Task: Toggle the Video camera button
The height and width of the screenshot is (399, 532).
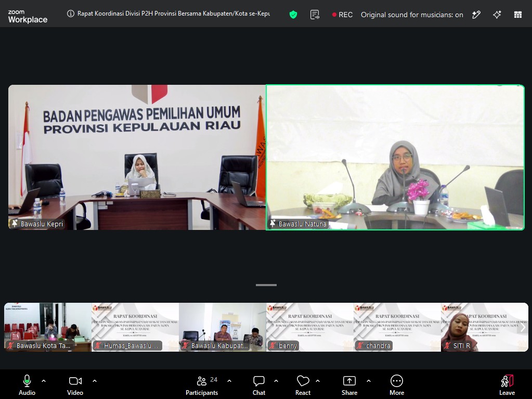Action: point(75,385)
